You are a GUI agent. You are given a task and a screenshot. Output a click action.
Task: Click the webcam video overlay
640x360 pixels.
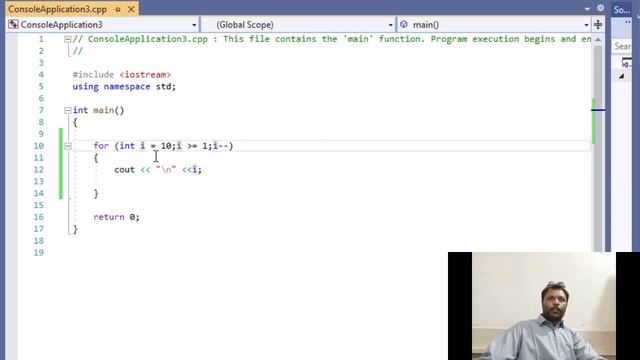(544, 306)
